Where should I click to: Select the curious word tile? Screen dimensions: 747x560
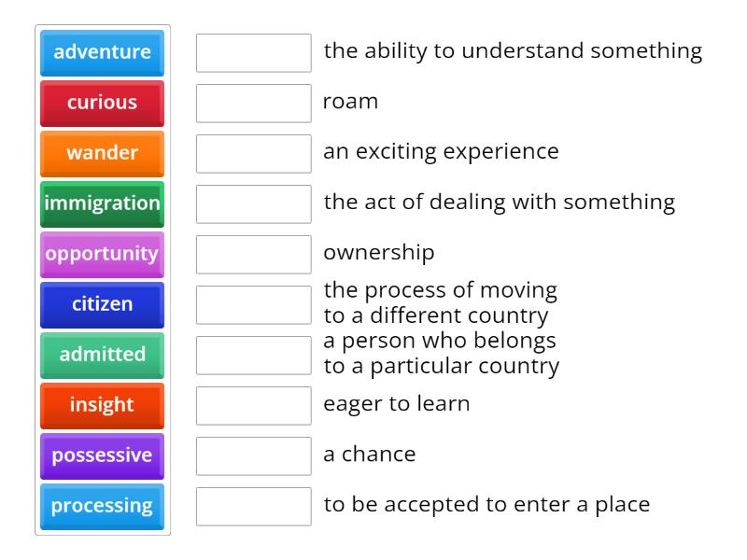[x=101, y=103]
